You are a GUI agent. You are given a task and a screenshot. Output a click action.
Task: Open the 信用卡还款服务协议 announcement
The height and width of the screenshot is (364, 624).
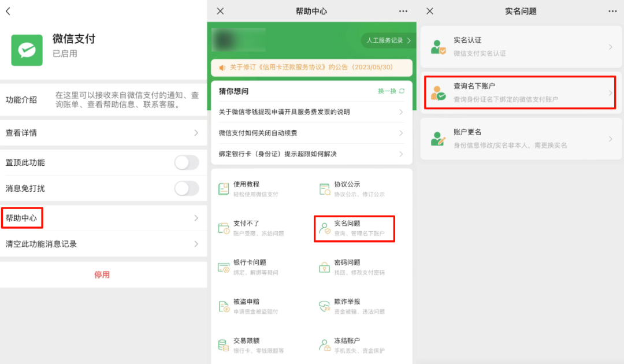311,68
